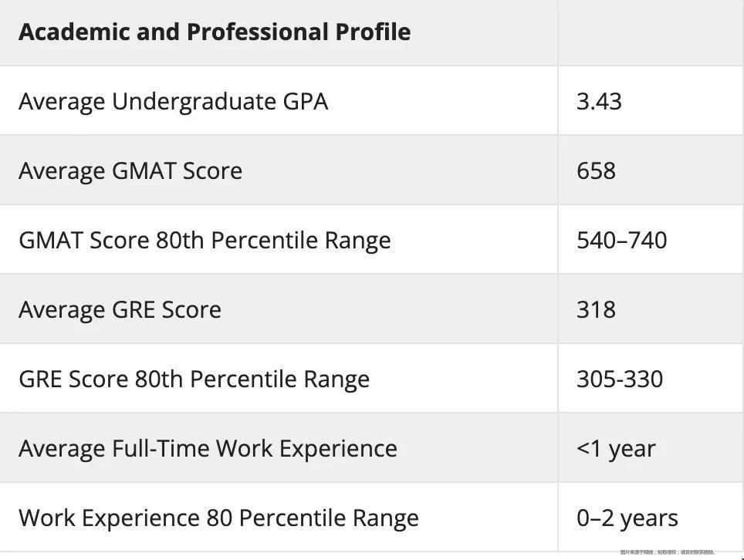This screenshot has width=744, height=560.
Task: Click the 318 GRE score value
Action: click(x=596, y=309)
